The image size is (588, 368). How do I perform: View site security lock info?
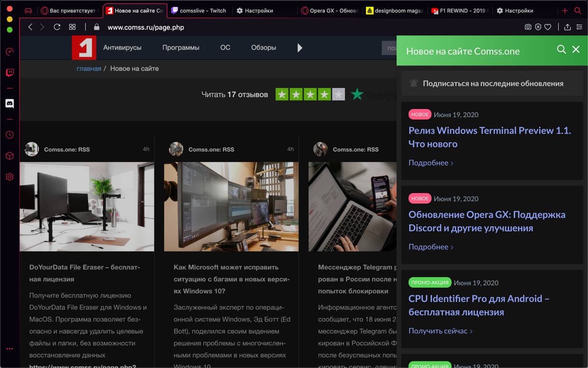point(97,27)
